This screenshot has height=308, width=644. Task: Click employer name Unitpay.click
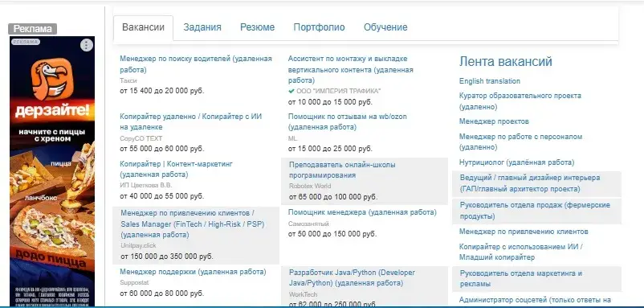138,245
